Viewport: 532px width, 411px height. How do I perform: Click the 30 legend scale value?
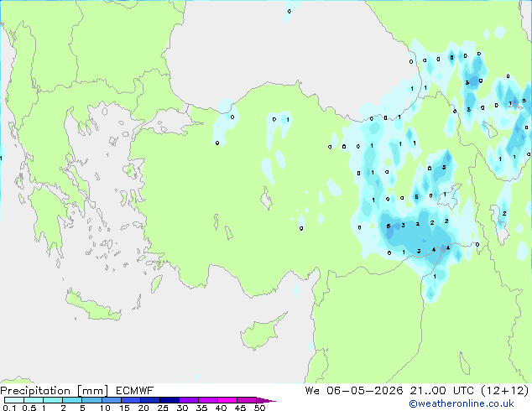pos(182,408)
